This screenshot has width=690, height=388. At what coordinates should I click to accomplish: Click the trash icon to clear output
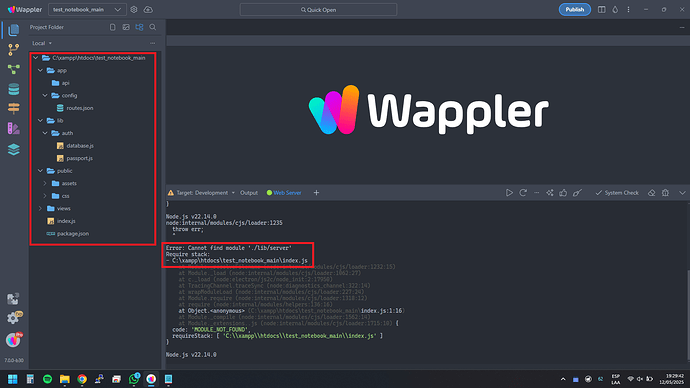point(665,193)
